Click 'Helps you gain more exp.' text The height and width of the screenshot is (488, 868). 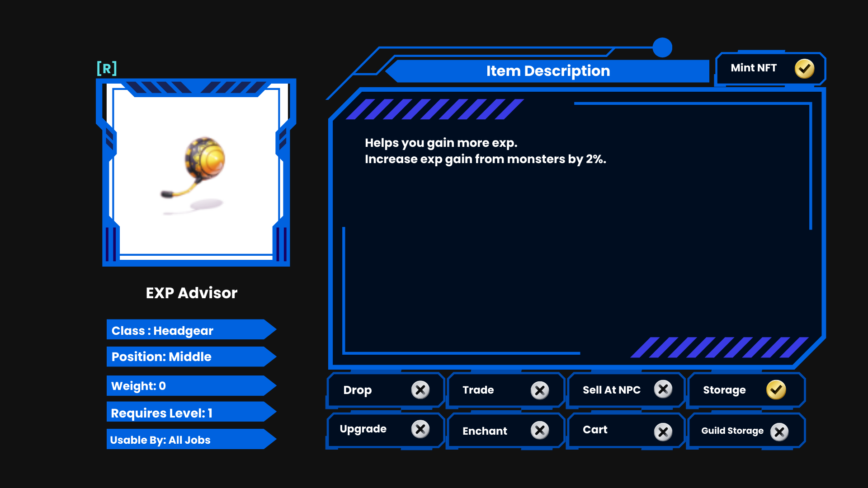(x=441, y=143)
